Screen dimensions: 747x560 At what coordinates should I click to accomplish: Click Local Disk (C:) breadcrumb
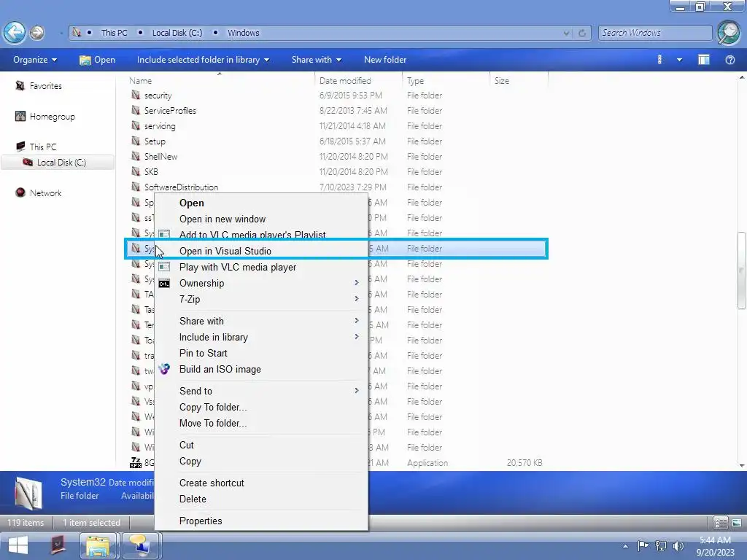[x=177, y=33]
